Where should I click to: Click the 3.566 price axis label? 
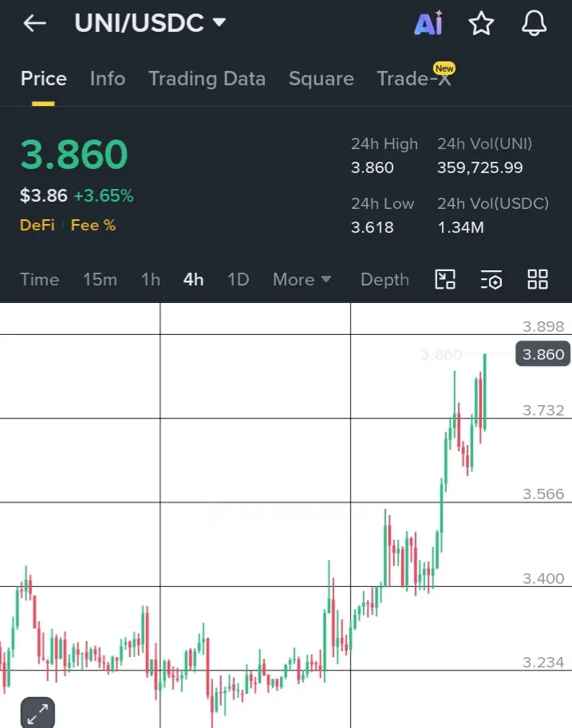[543, 494]
